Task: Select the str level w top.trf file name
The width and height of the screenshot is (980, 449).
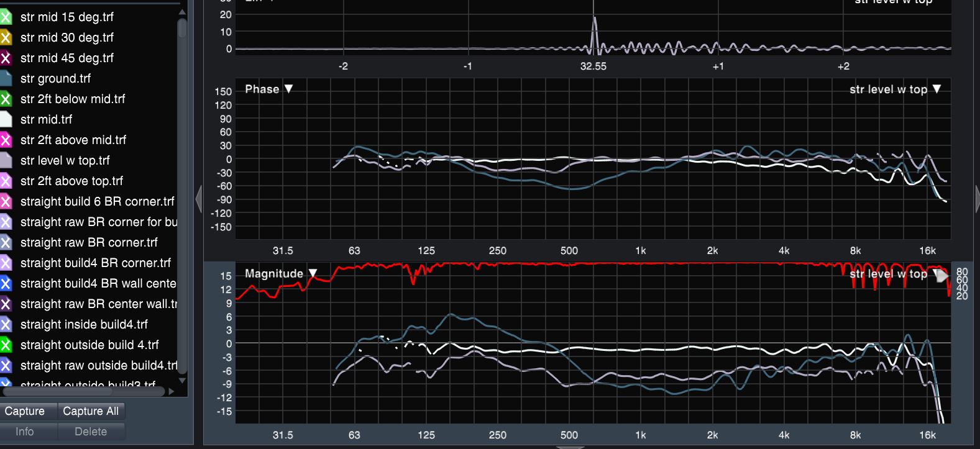Action: [x=65, y=160]
